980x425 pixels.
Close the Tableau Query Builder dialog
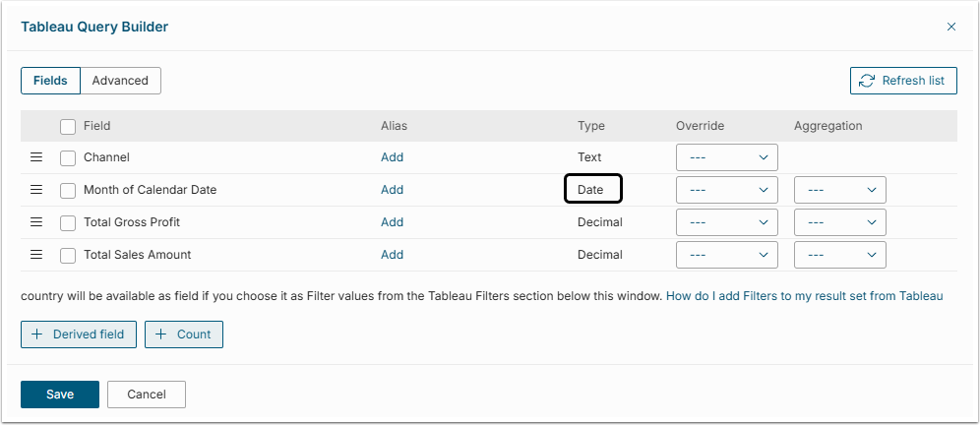[x=950, y=28]
